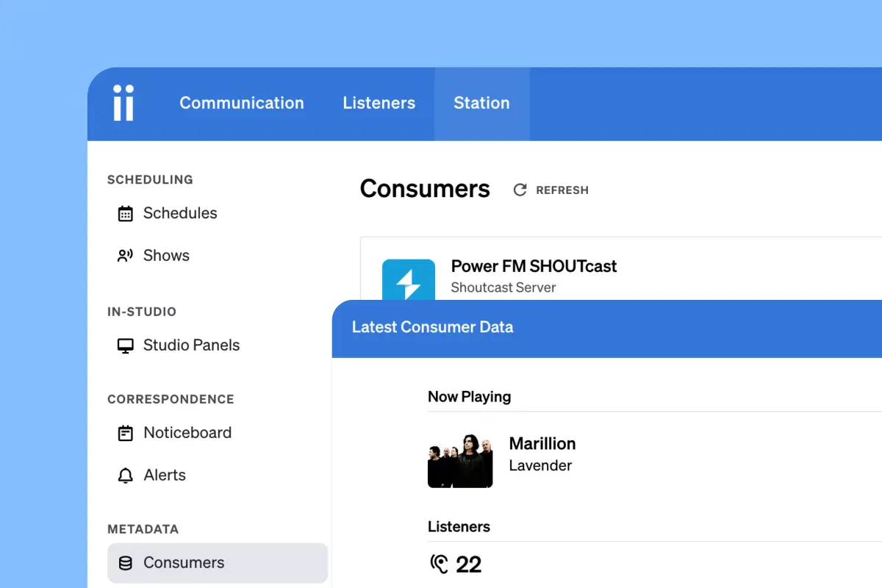Click the Marillion band thumbnail
The image size is (882, 588).
460,461
